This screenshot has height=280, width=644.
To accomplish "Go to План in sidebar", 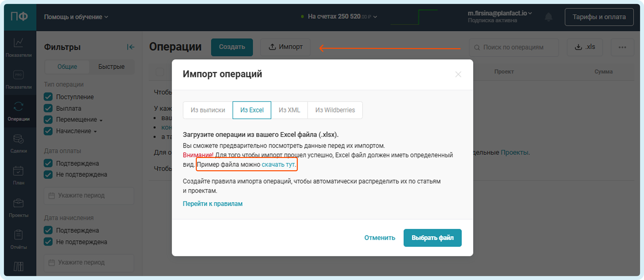I will point(18,175).
